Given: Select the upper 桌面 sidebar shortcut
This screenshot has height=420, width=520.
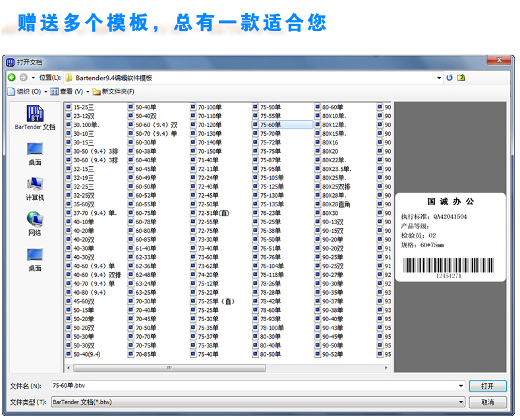Looking at the screenshot, I should 35,154.
